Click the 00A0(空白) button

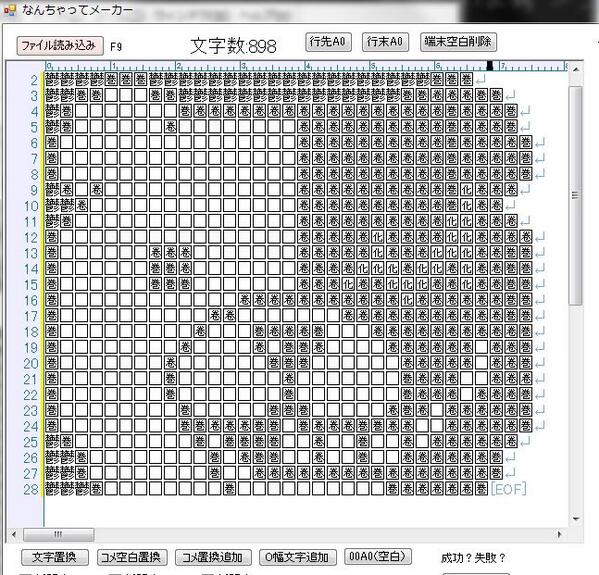[377, 556]
